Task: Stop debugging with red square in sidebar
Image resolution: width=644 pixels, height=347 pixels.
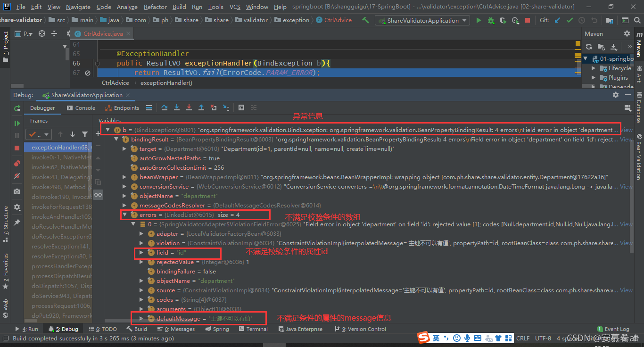Action: 17,148
